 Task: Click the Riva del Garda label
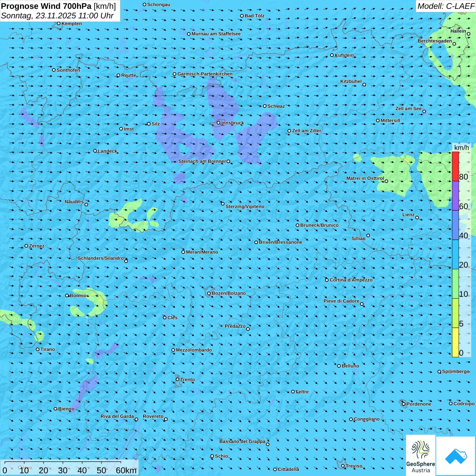pyautogui.click(x=117, y=416)
